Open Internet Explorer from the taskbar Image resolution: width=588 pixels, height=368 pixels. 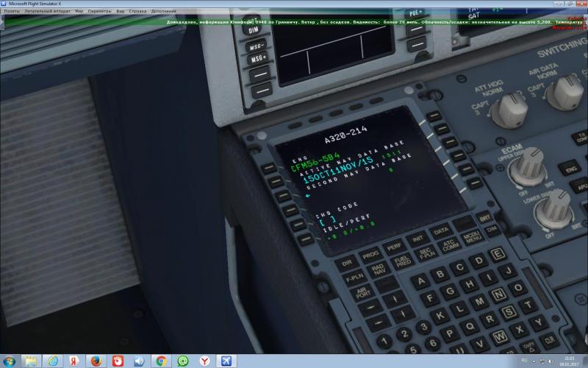click(x=52, y=361)
